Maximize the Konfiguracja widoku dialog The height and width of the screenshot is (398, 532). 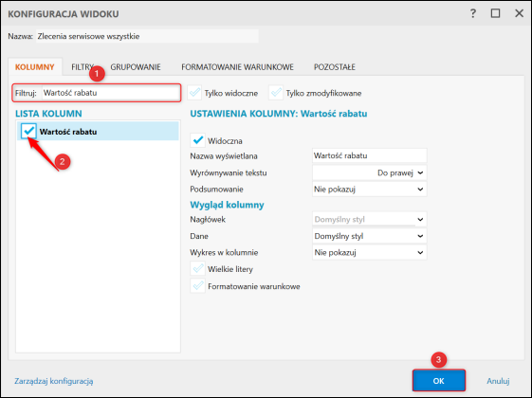pos(495,13)
